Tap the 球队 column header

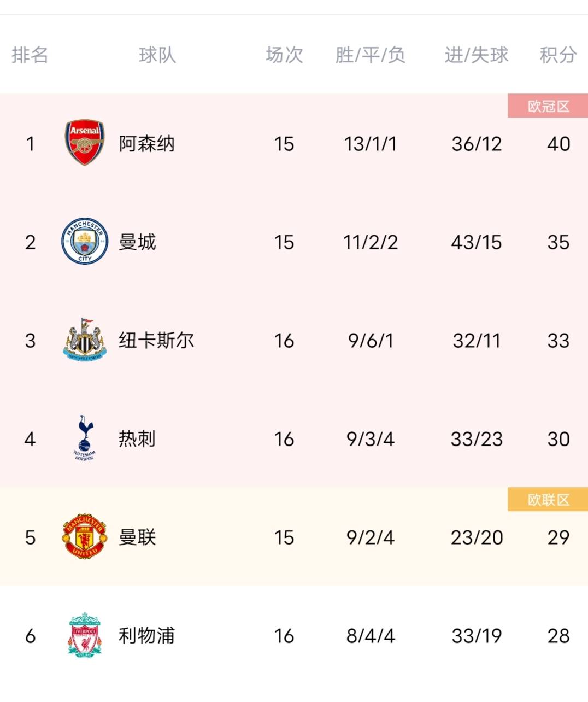coord(157,55)
